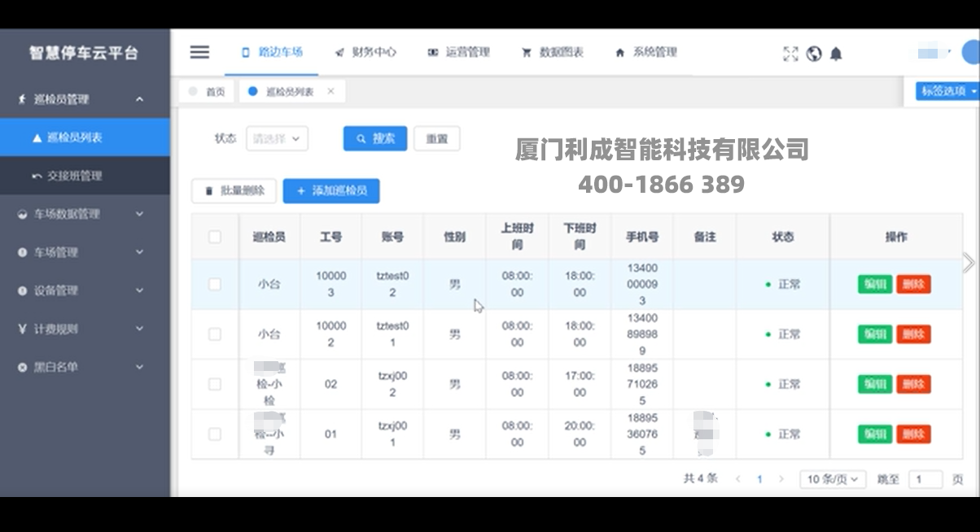
Task: Check the row with 工号 02
Action: click(x=215, y=384)
